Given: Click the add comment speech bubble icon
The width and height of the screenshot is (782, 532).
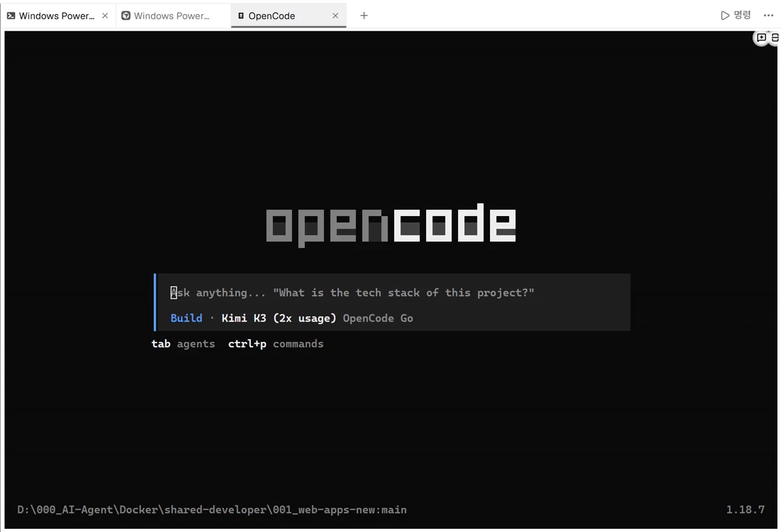Looking at the screenshot, I should 760,38.
